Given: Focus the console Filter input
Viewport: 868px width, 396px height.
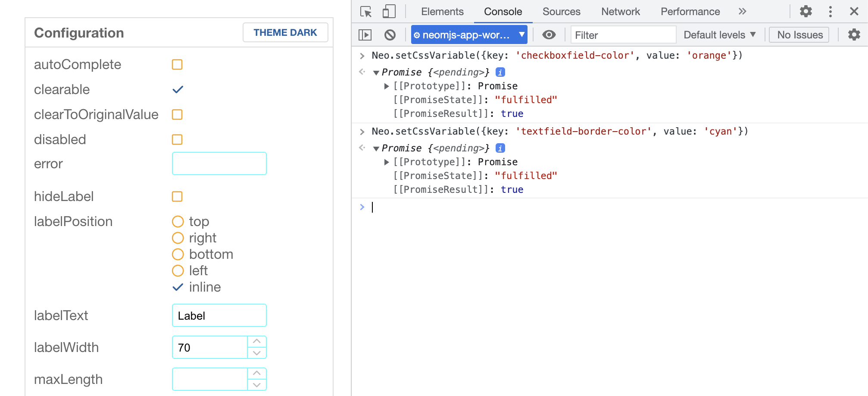Looking at the screenshot, I should (623, 35).
